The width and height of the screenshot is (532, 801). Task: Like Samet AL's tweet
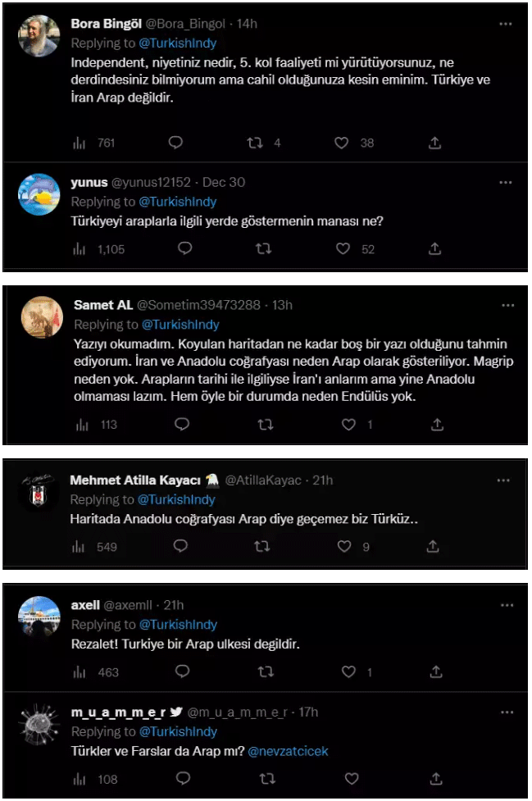pos(349,424)
